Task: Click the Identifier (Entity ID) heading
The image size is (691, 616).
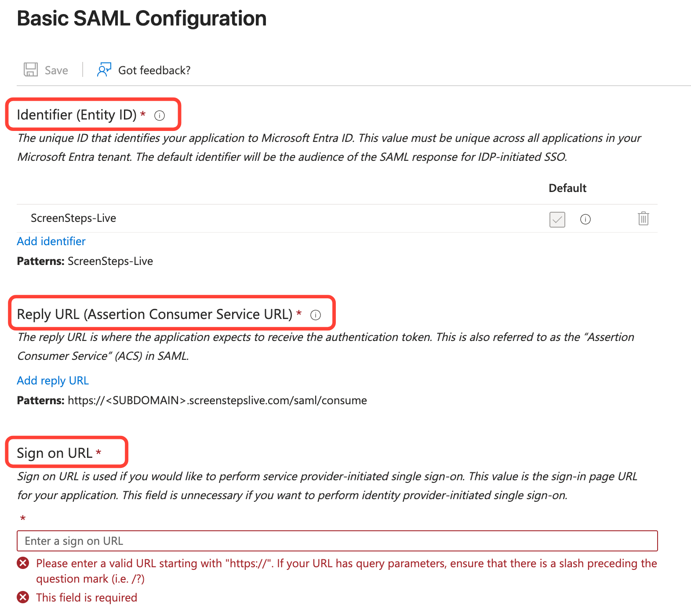Action: pyautogui.click(x=76, y=115)
